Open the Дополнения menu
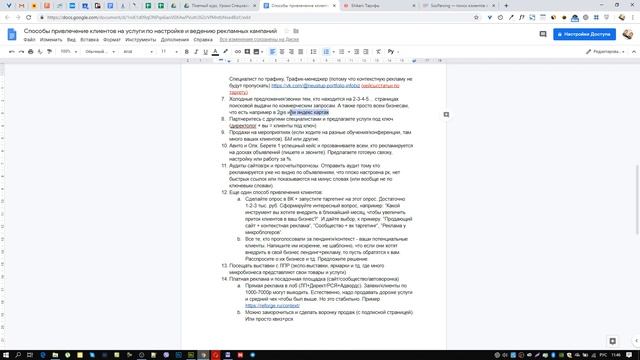The height and width of the screenshot is (360, 640). pos(175,40)
